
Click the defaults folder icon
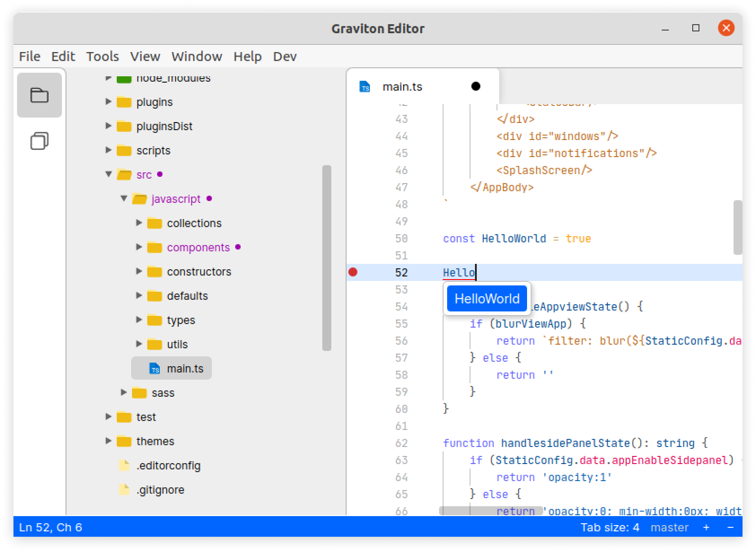pos(154,296)
